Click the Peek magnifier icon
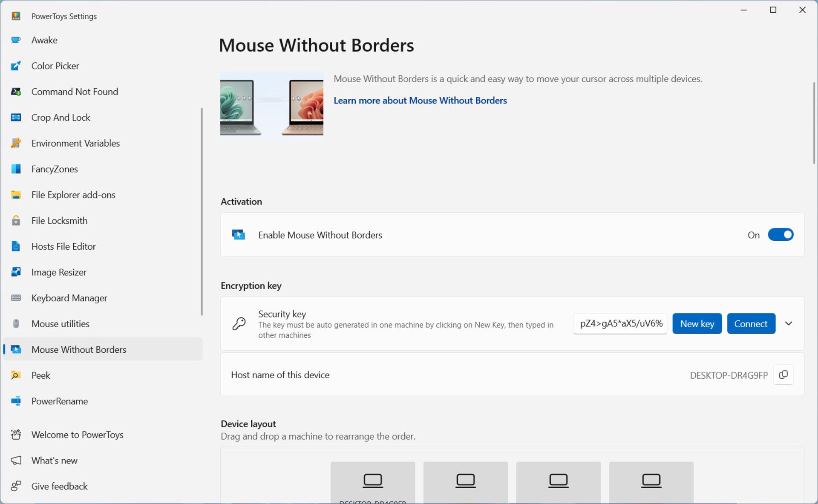Viewport: 818px width, 504px height. [x=16, y=375]
